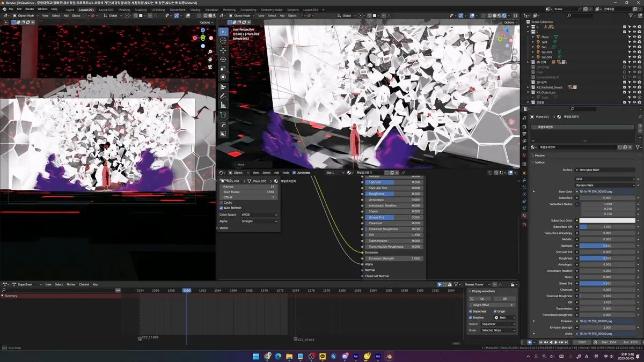Viewport: 644px width, 362px height.
Task: Switch to the Geometry Nodes workspace tab
Action: pyautogui.click(x=271, y=10)
